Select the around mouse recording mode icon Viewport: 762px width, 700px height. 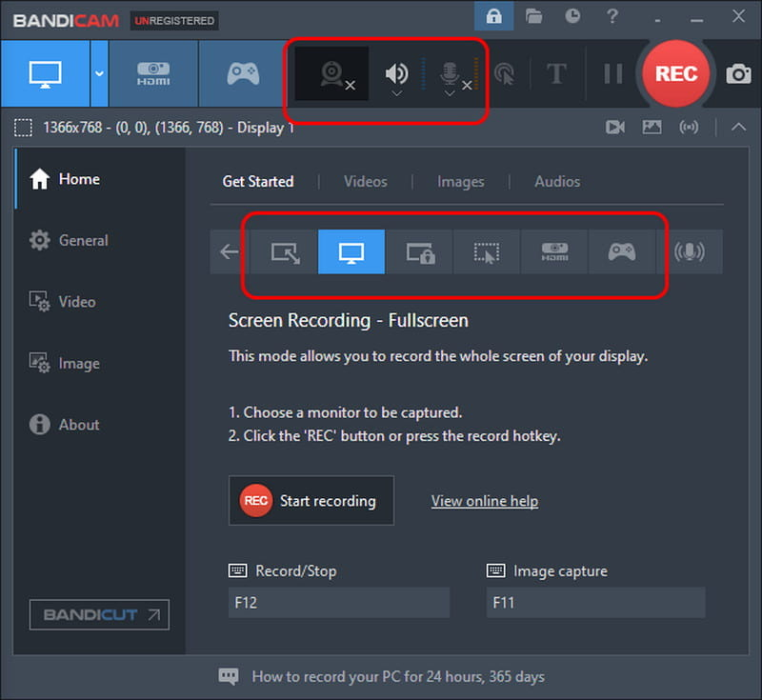point(487,252)
